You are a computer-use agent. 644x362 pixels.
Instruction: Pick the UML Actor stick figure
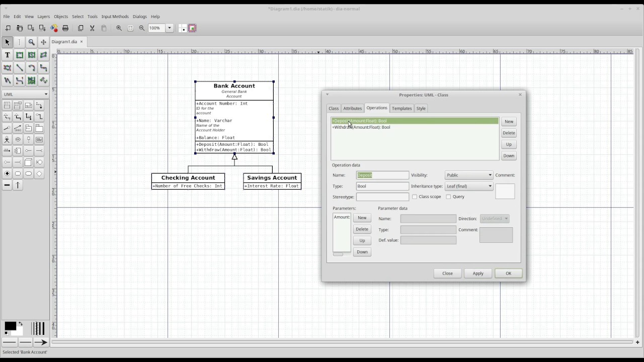pos(7,139)
